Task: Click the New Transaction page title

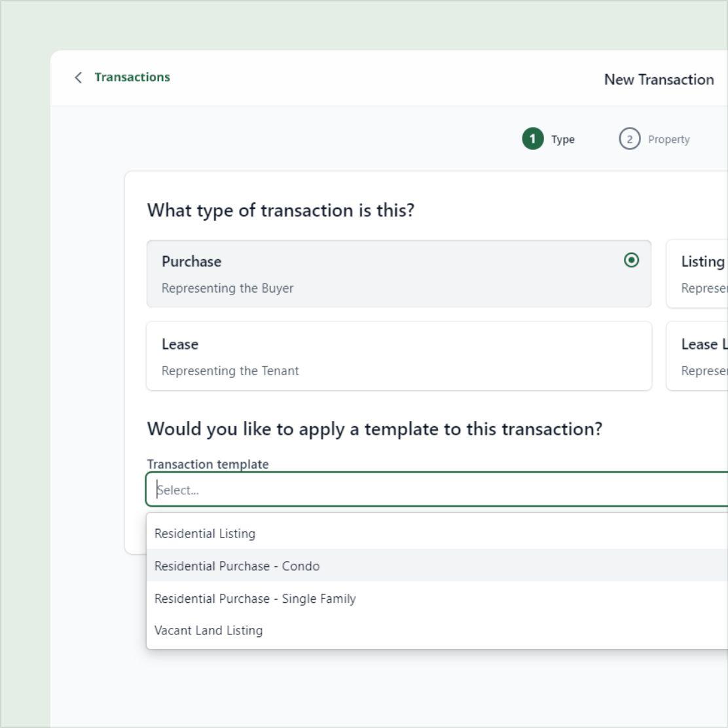Action: pyautogui.click(x=659, y=79)
